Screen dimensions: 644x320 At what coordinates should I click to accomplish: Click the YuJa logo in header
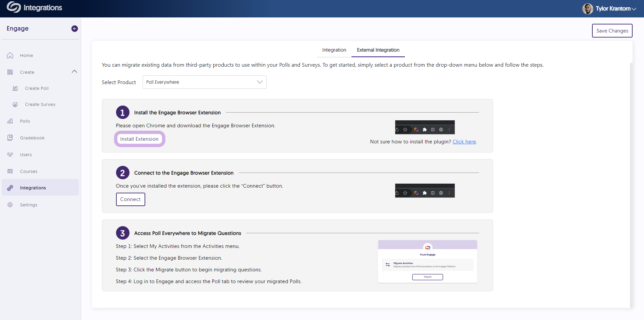[x=14, y=7]
